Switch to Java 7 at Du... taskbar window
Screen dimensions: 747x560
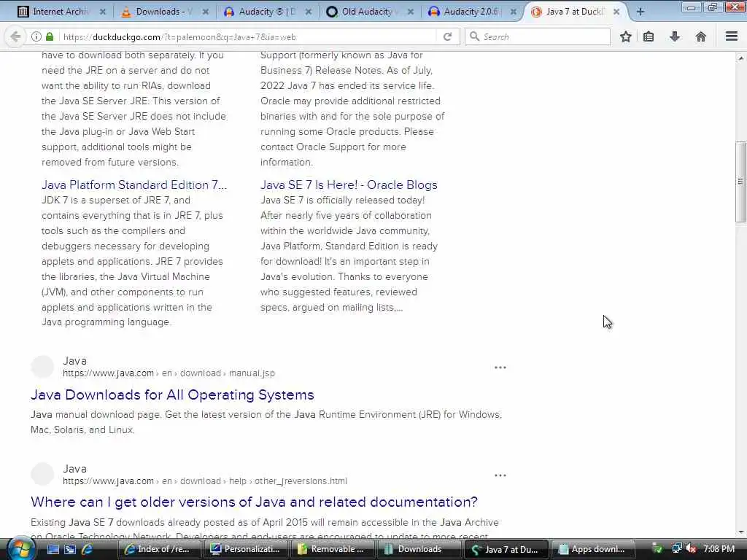(x=506, y=549)
